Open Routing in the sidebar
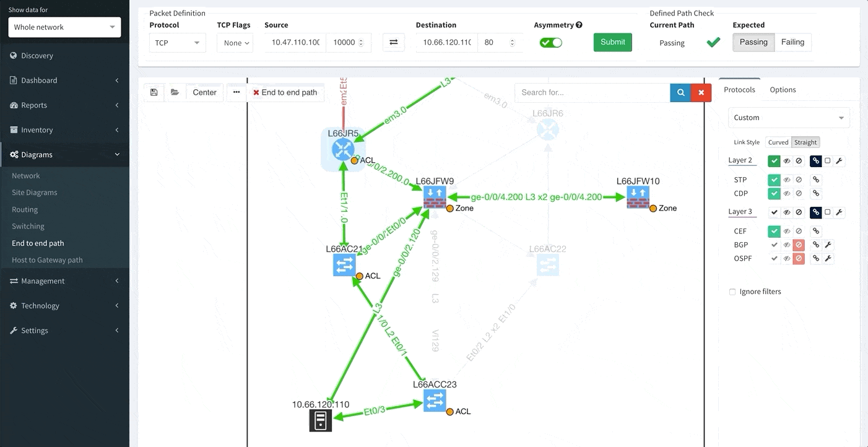The width and height of the screenshot is (868, 447). click(x=25, y=209)
